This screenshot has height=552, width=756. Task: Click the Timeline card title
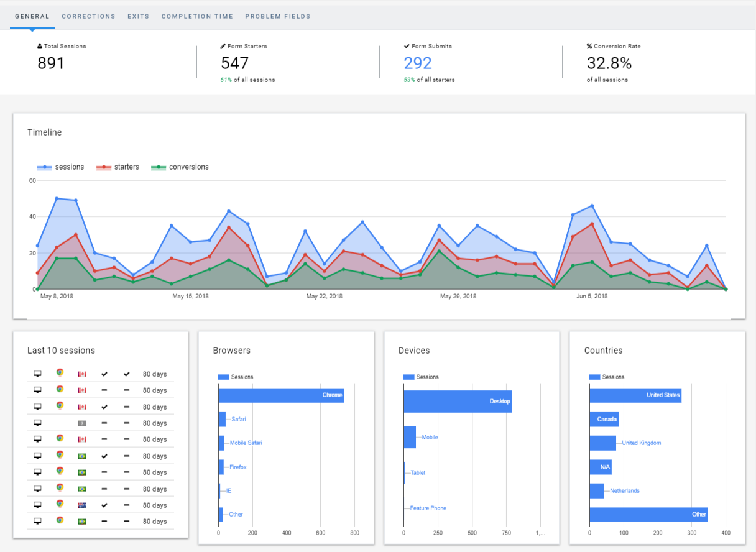[x=45, y=132]
